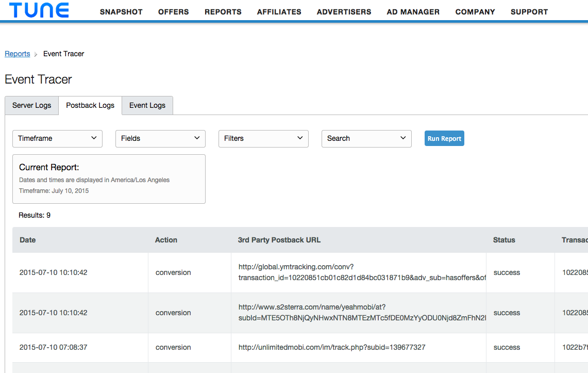Open the Ad Manager menu
This screenshot has height=373, width=588.
tap(413, 12)
